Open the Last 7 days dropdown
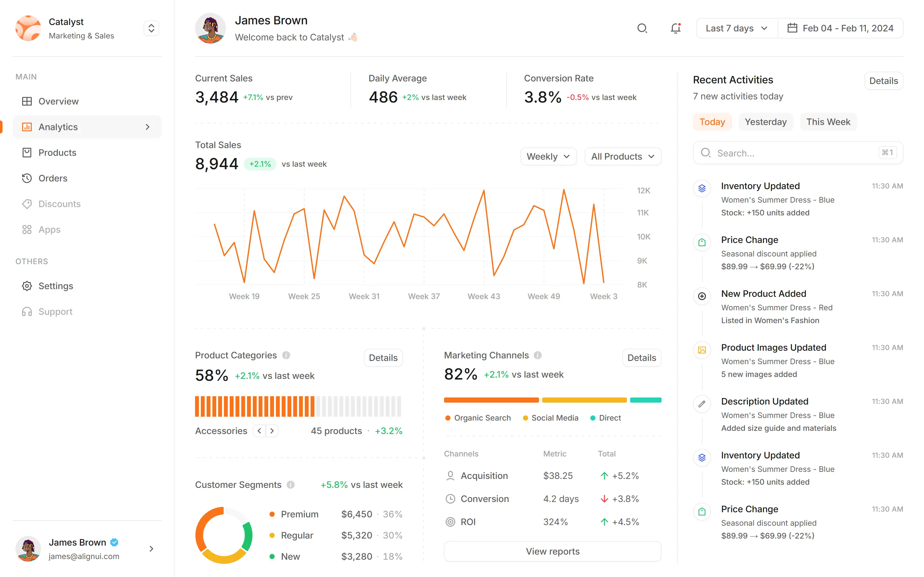The image size is (924, 577). (x=736, y=28)
